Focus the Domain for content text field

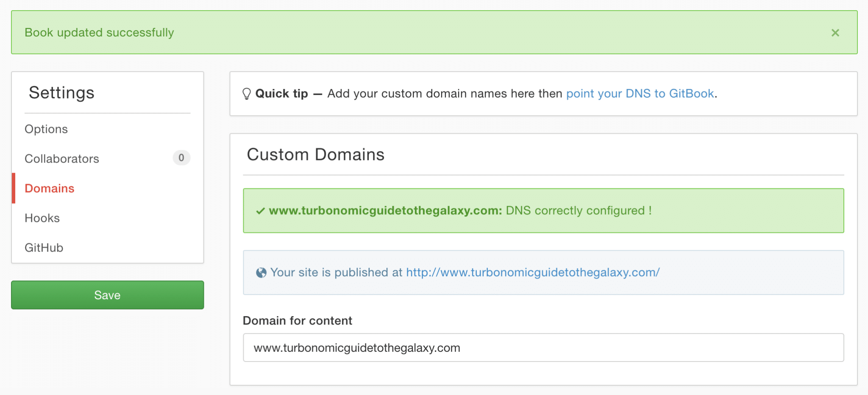[543, 347]
